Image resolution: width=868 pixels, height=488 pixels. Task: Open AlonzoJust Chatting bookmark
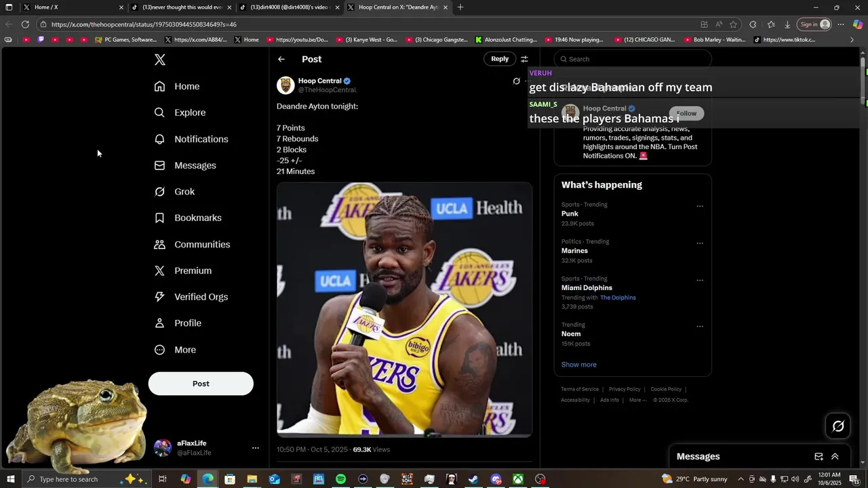click(x=506, y=40)
